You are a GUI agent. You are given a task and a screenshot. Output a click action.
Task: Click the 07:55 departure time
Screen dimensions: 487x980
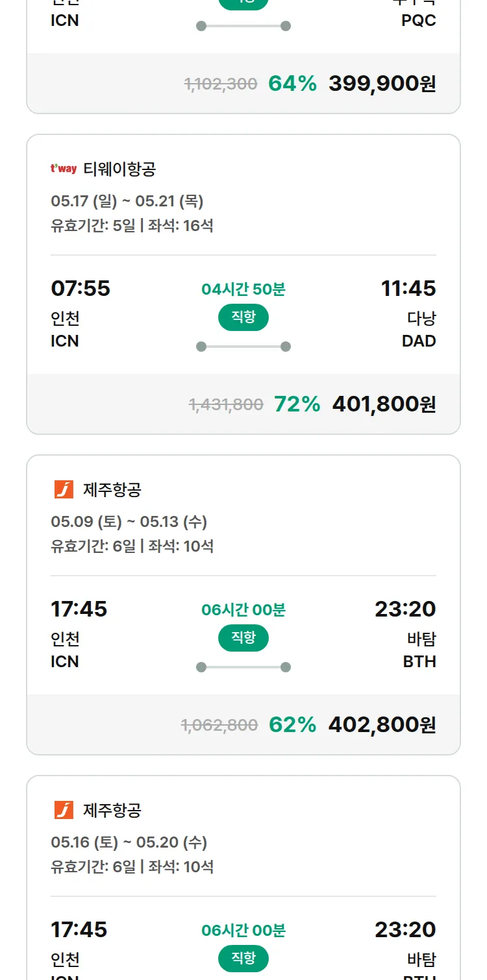81,288
